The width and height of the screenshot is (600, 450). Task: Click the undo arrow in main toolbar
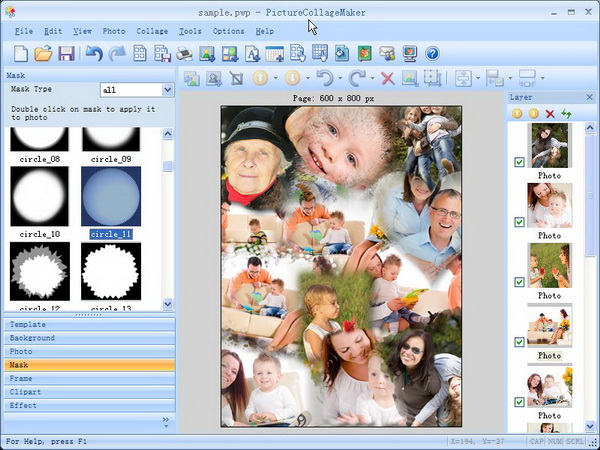coord(94,53)
